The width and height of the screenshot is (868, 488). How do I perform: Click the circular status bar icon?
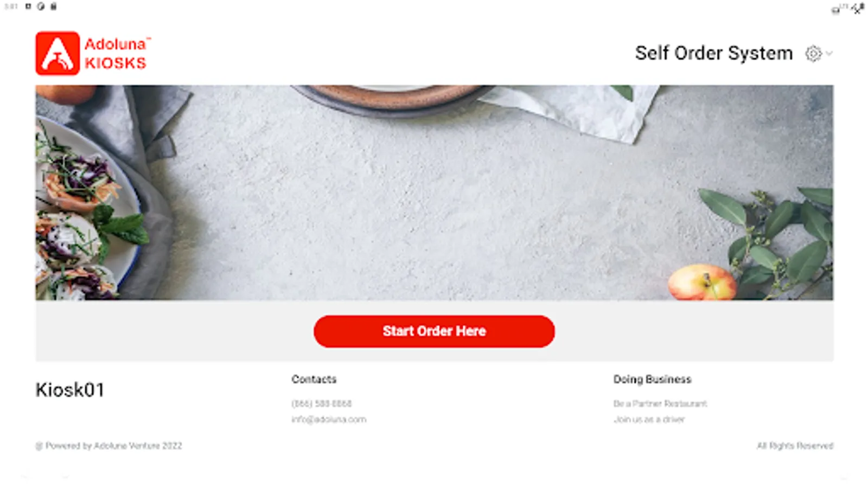pos(41,7)
